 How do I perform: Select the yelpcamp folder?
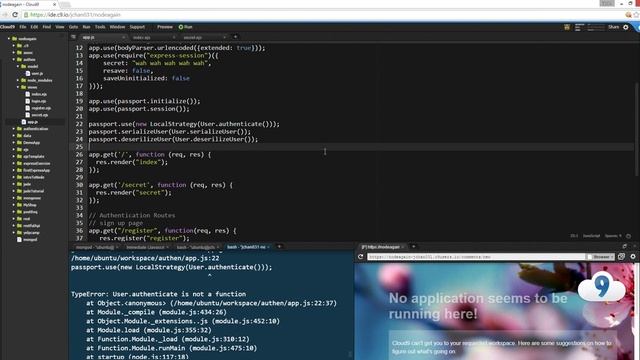pyautogui.click(x=31, y=233)
